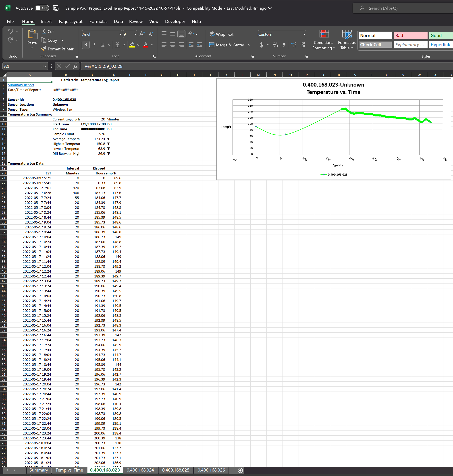
Task: Click the Cut scissors icon
Action: 44,32
